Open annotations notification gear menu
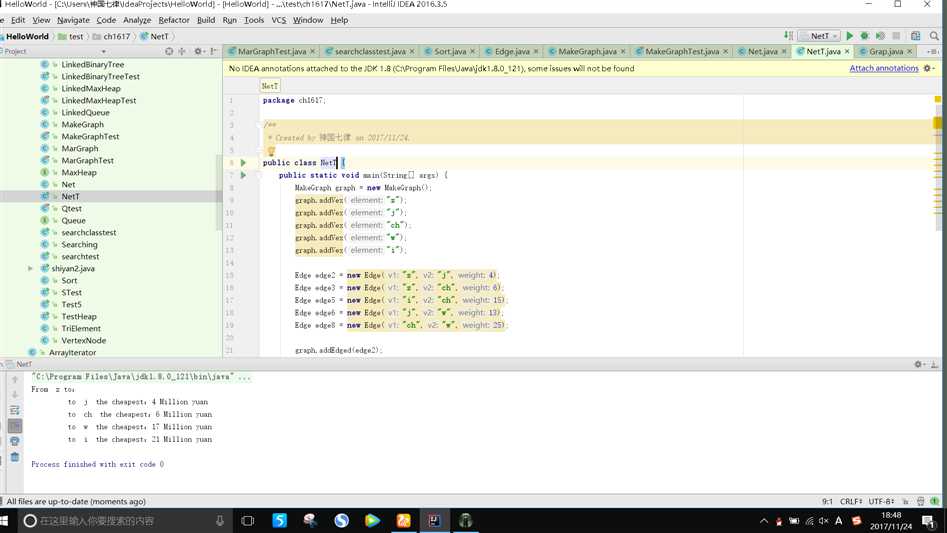 coord(929,68)
